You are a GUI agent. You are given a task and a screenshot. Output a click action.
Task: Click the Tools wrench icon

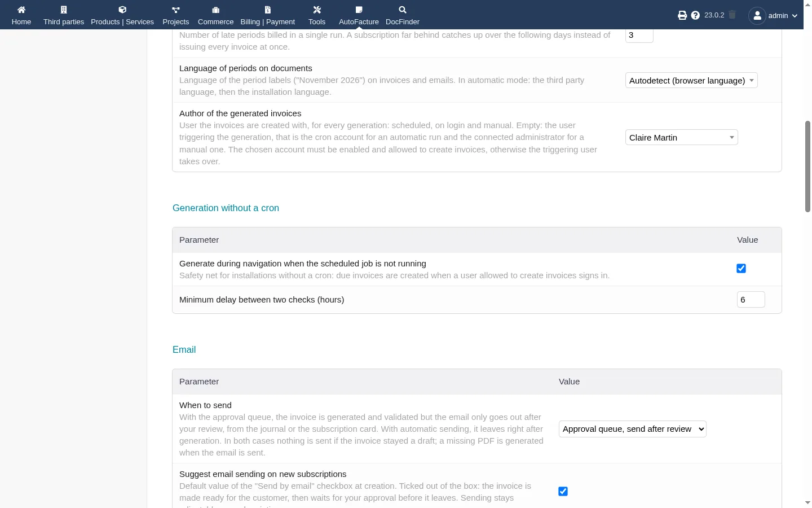(x=317, y=10)
